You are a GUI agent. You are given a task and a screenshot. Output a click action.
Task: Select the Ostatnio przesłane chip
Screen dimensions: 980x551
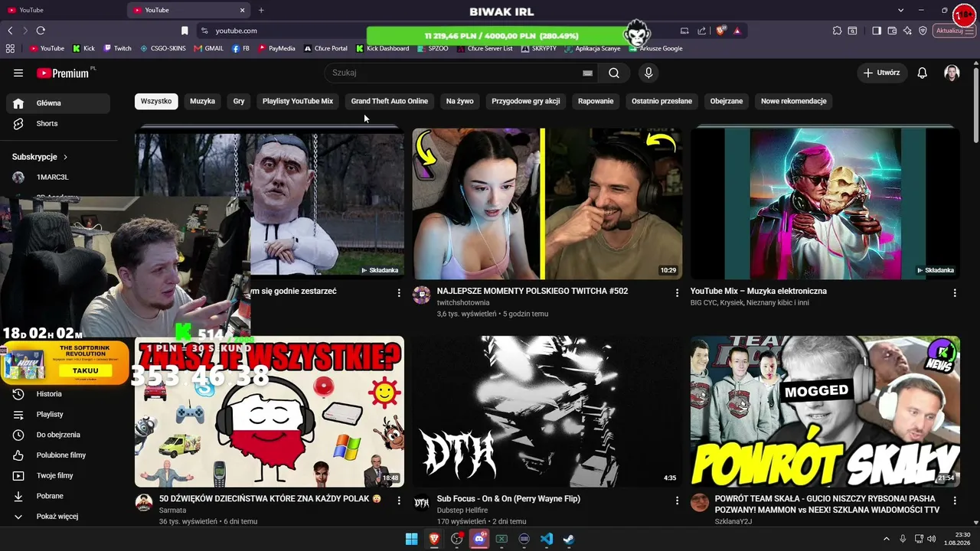pyautogui.click(x=661, y=101)
